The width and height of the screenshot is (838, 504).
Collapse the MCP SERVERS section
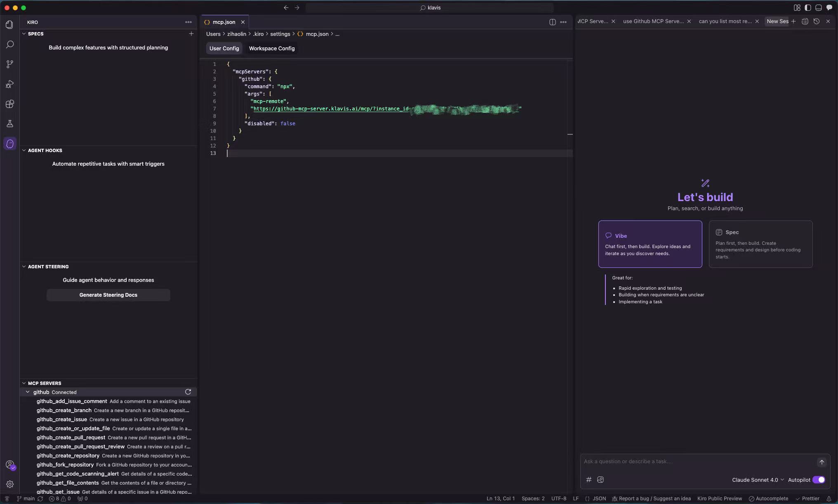[x=24, y=383]
